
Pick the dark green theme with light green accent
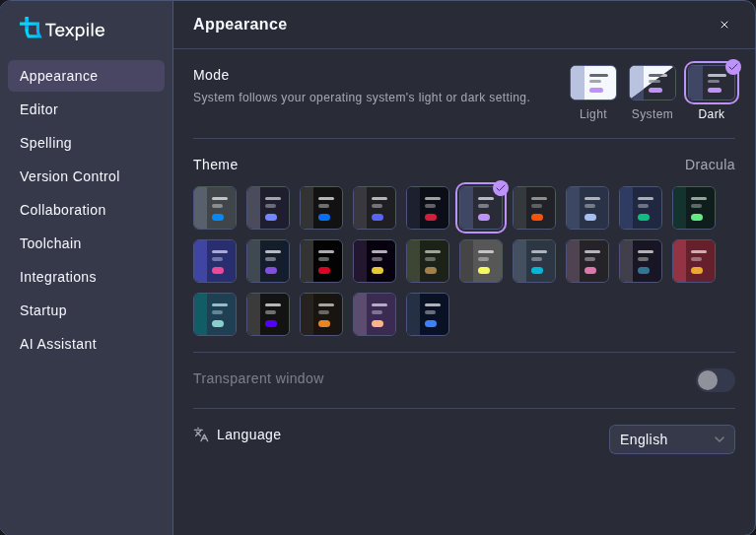[x=694, y=208]
